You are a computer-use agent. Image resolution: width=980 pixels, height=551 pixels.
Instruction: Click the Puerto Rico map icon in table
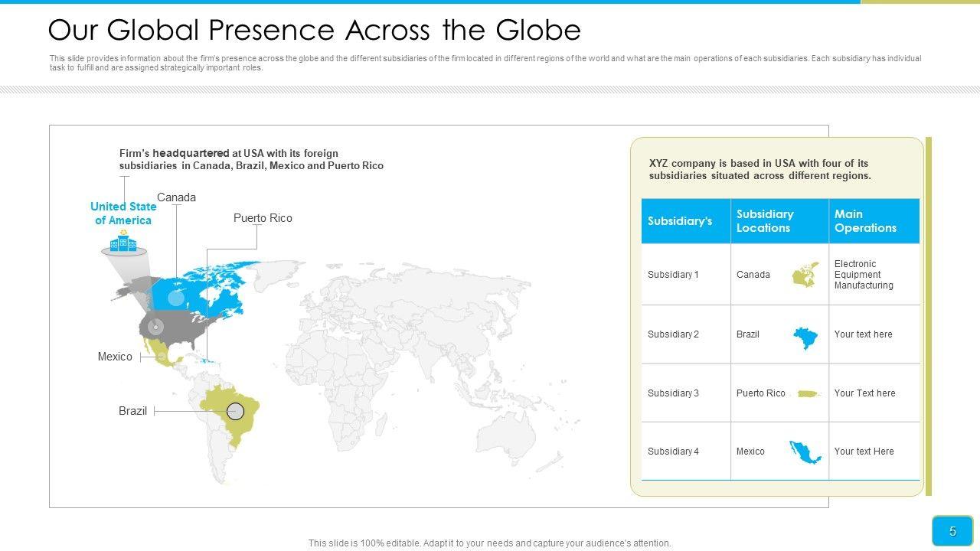point(808,394)
